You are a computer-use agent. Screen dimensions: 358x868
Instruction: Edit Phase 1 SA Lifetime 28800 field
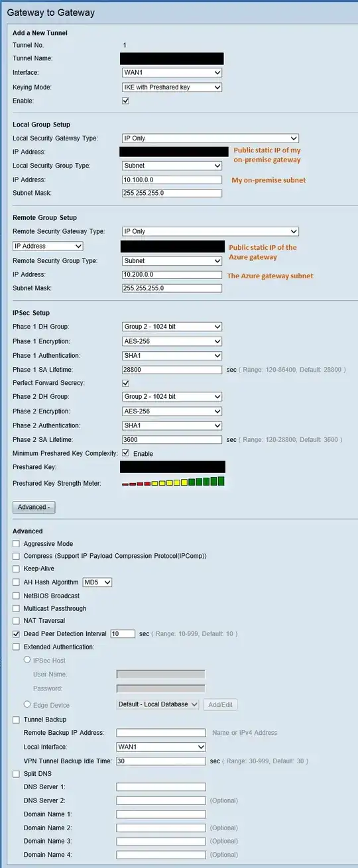pyautogui.click(x=172, y=369)
